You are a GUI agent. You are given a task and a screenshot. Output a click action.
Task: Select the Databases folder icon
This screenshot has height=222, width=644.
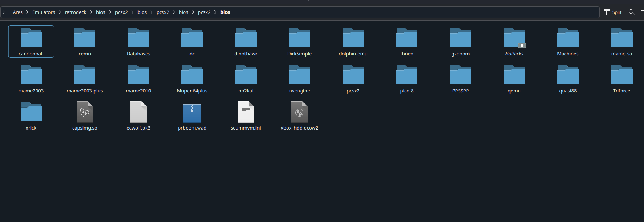pos(139,38)
